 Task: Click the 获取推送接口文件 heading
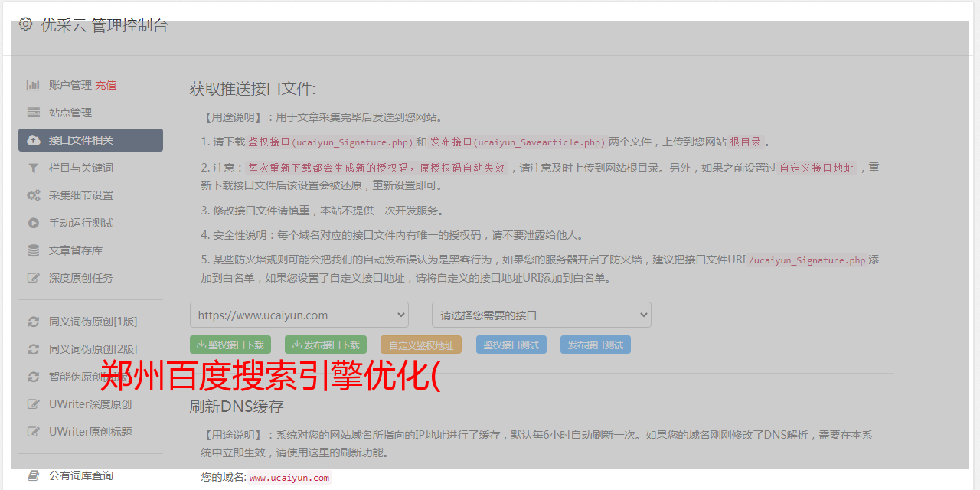click(253, 89)
